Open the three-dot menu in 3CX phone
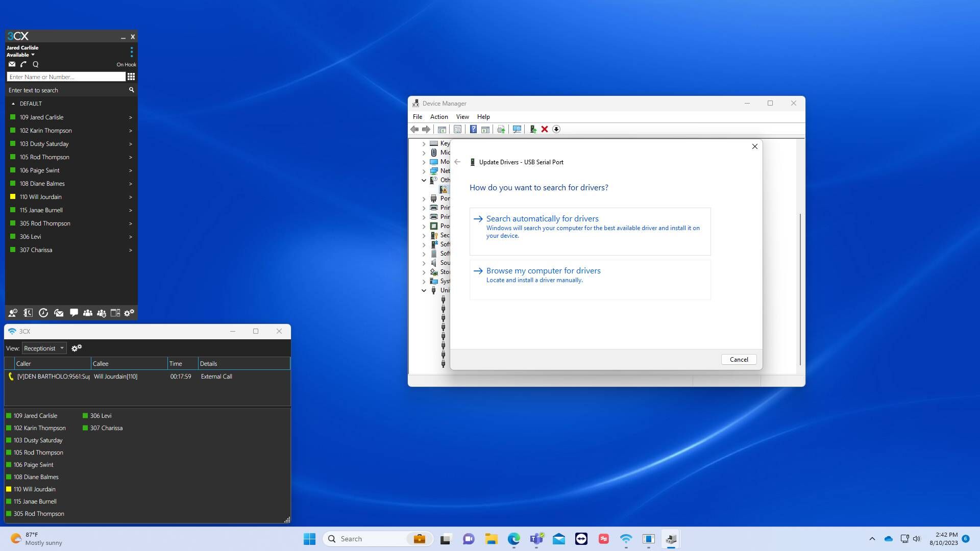980x551 pixels. point(132,52)
